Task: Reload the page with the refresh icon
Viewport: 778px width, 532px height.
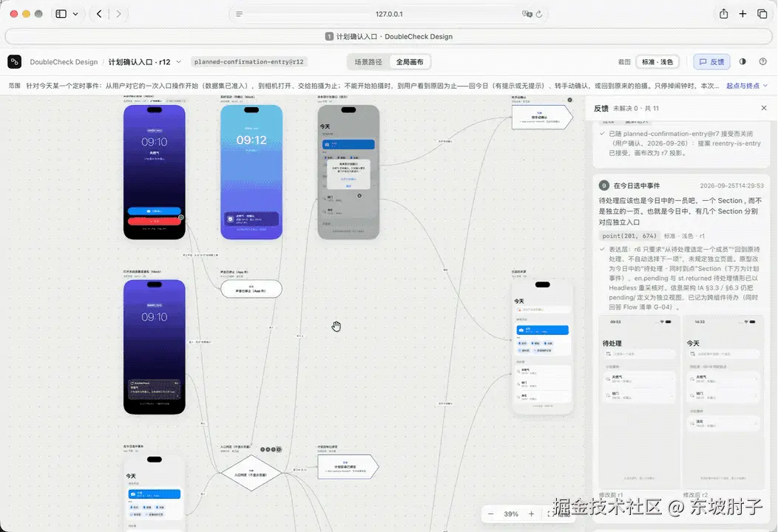Action: tap(539, 14)
